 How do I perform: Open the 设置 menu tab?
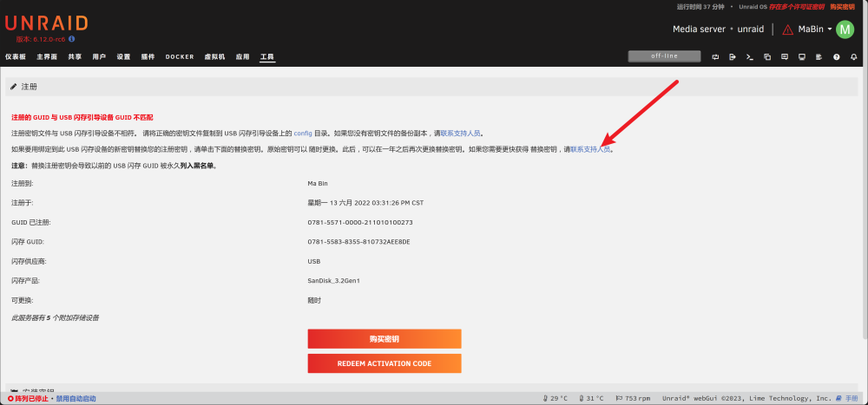[x=123, y=56]
